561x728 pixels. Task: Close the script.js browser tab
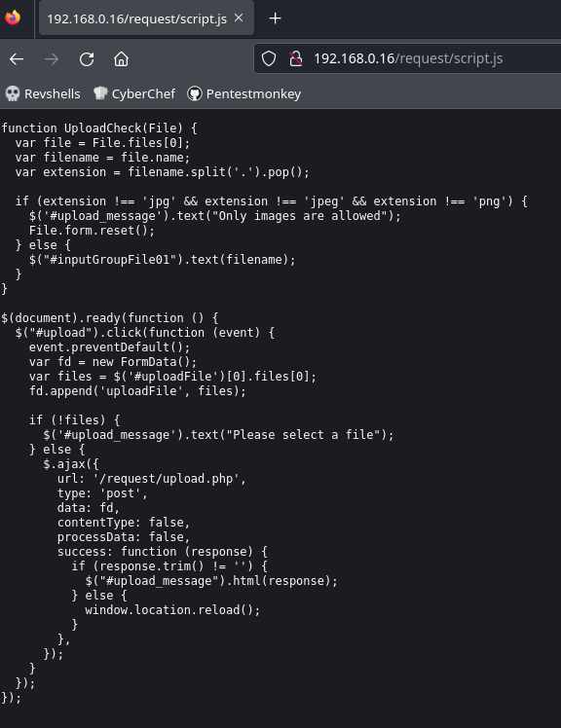(239, 18)
